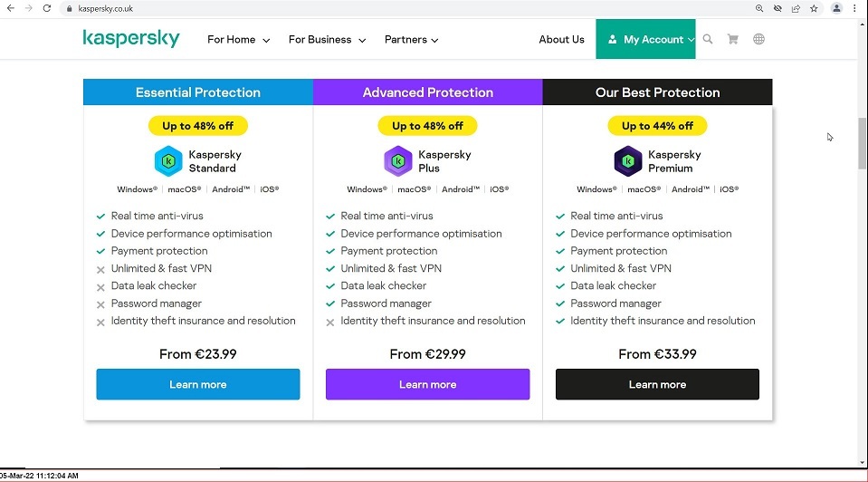The image size is (868, 482).
Task: Go to About Us page
Action: [x=561, y=39]
